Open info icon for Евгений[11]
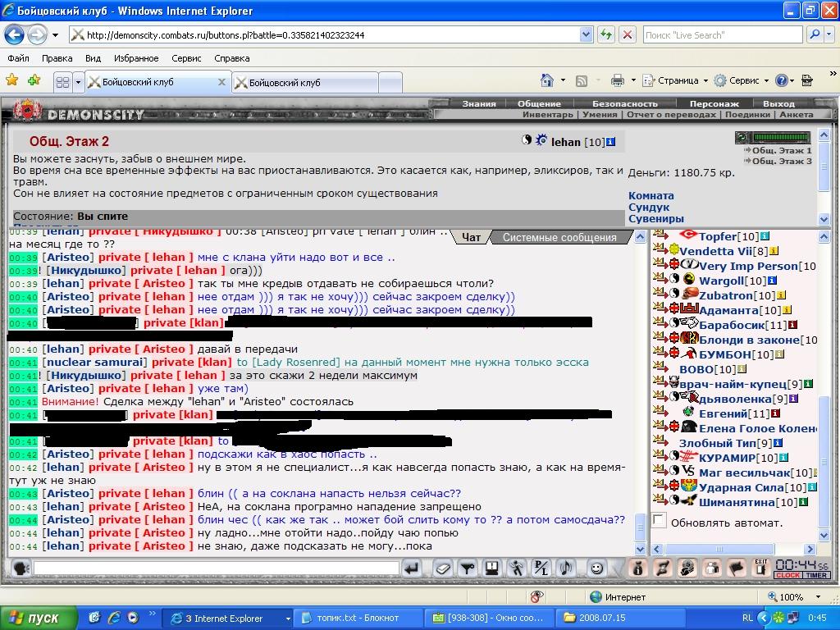This screenshot has height=630, width=840. tap(775, 413)
